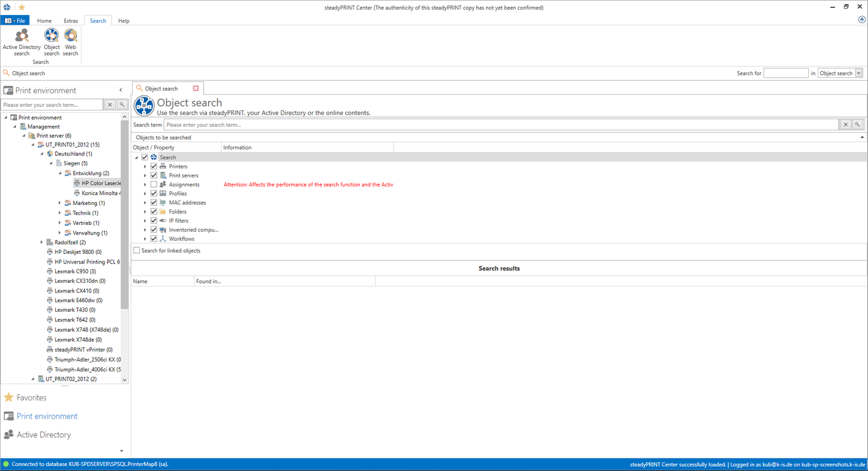The image size is (868, 471).
Task: Collapse the UT_PRINT01_2012 tree node
Action: 33,145
